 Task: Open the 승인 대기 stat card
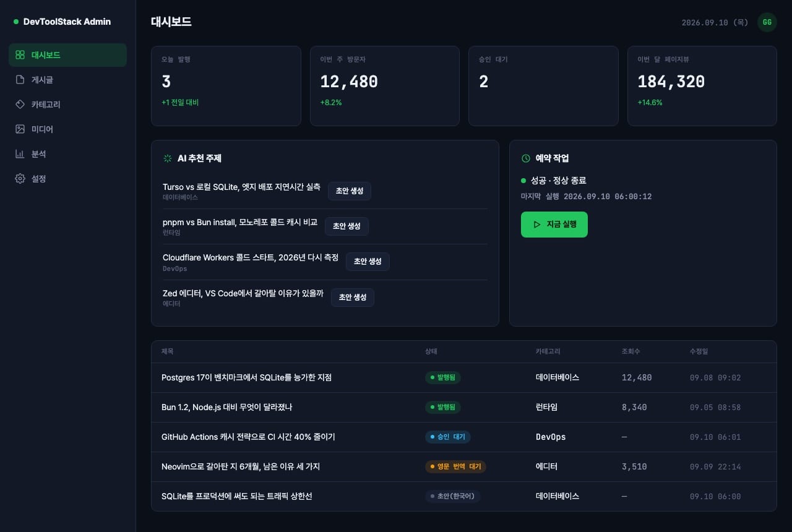(x=543, y=86)
